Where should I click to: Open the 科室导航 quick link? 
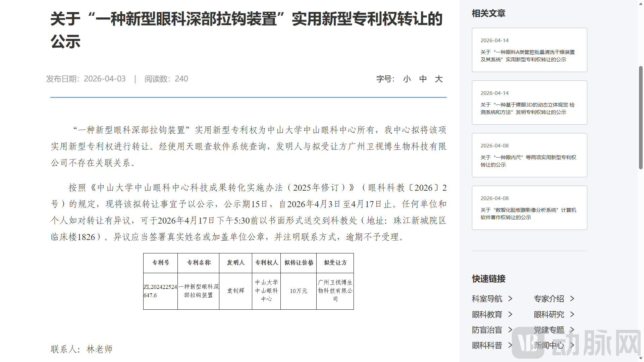[487, 299]
